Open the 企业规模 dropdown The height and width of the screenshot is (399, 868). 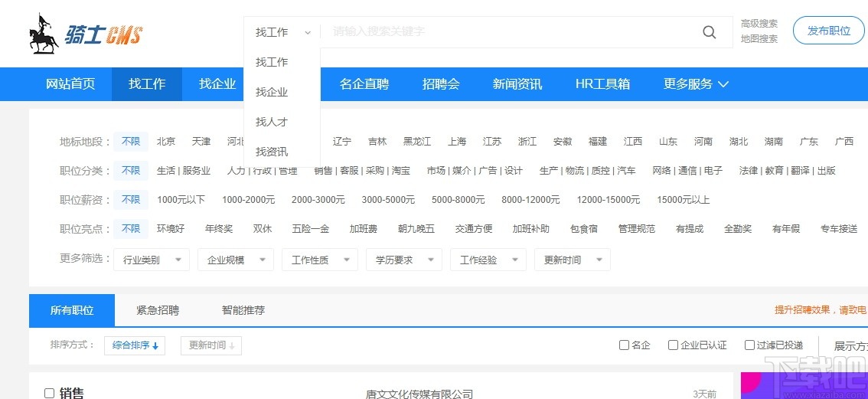(x=236, y=260)
